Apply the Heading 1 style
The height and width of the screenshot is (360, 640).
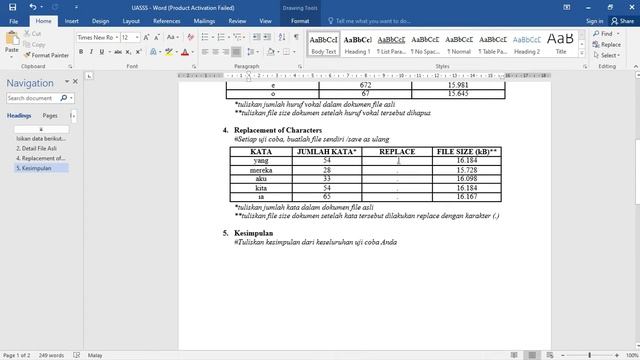(x=358, y=44)
